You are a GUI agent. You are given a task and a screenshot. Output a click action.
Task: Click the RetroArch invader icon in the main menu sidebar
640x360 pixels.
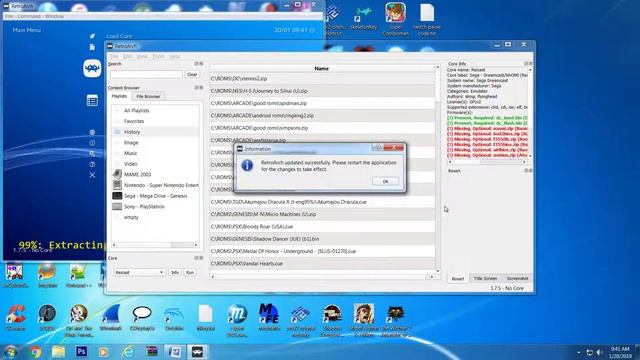coord(92,68)
